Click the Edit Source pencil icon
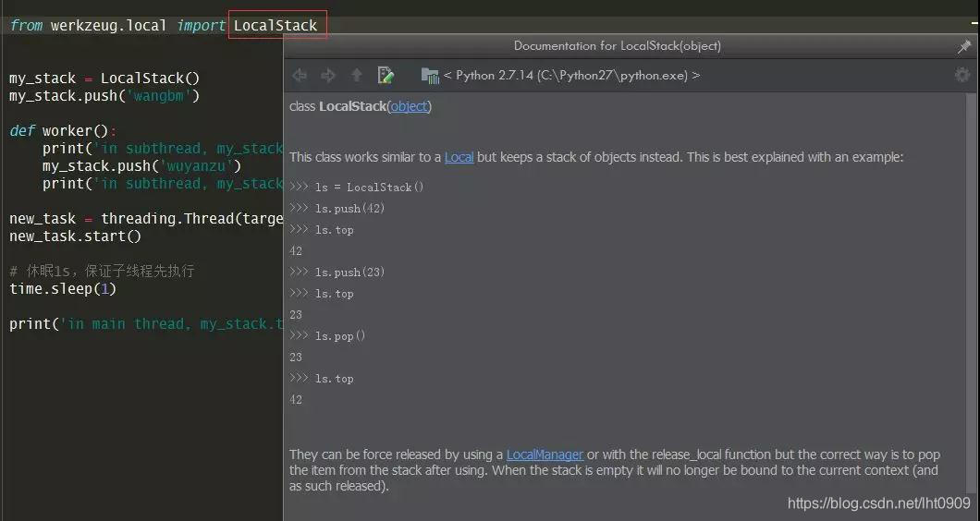 (x=386, y=76)
